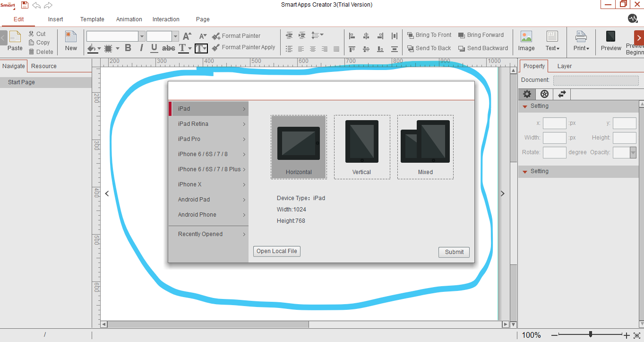644x342 pixels.
Task: Click the activity monitor icon below the window controls
Action: (x=633, y=18)
